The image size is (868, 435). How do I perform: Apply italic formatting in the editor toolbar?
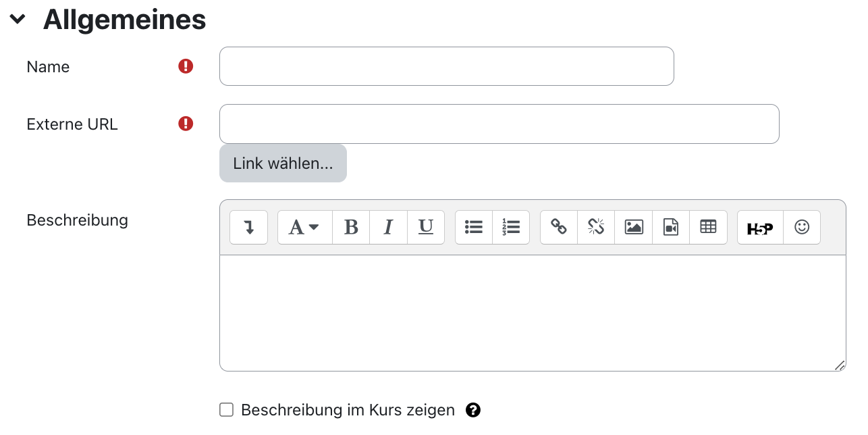[x=388, y=227]
